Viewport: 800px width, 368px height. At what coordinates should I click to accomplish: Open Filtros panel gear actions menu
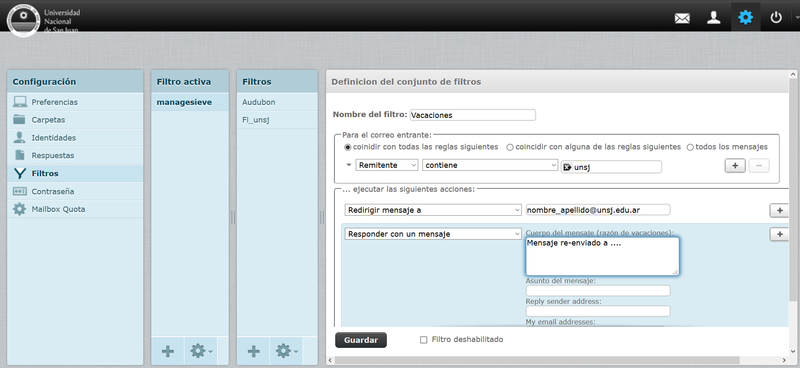pos(287,351)
